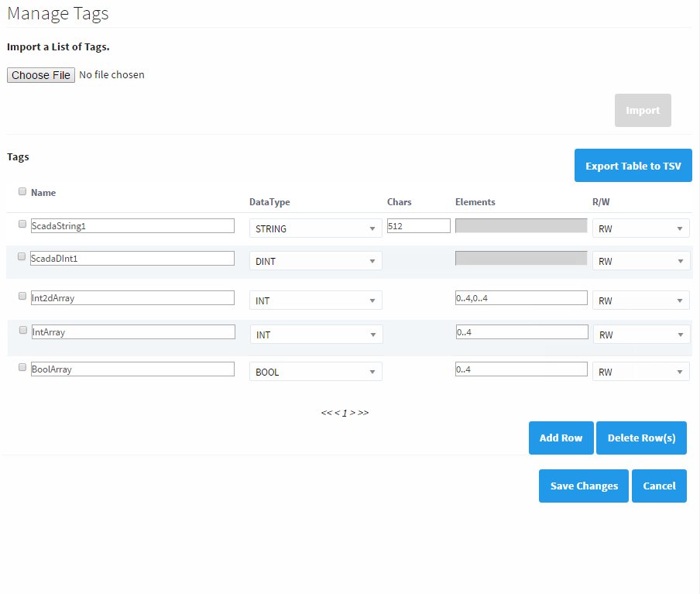This screenshot has width=700, height=594.
Task: Edit the Elements field for IntArray
Action: pos(521,331)
